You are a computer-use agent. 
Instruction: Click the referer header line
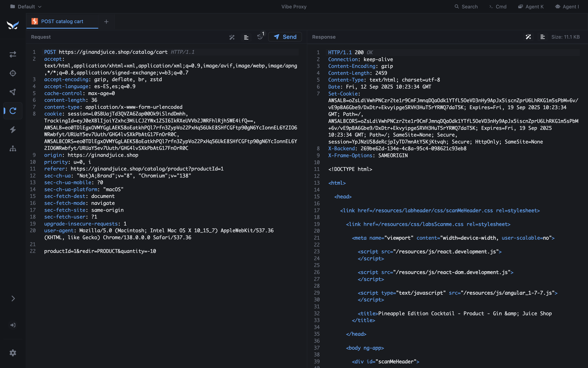[134, 169]
